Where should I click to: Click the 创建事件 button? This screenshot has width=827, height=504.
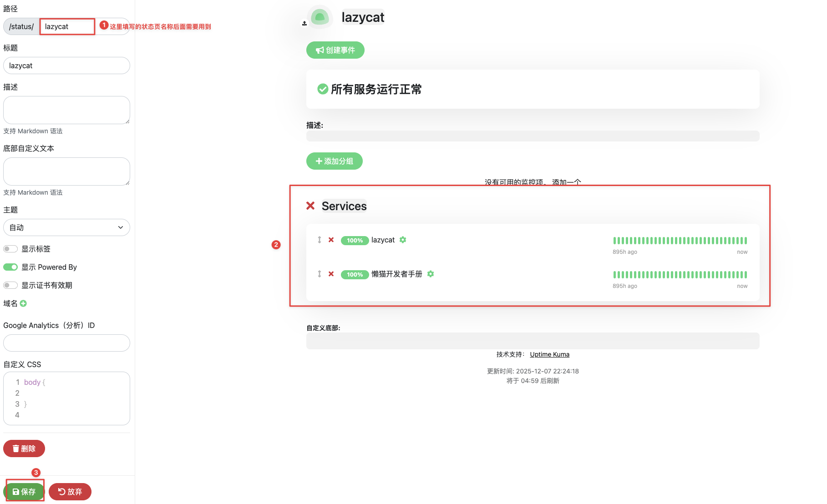point(335,50)
